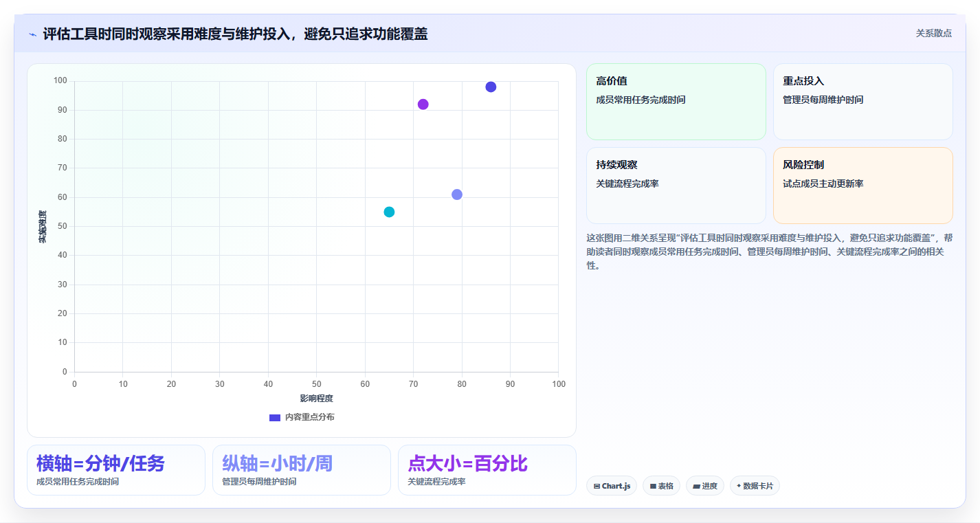Open the 重点投入 card
This screenshot has width=980, height=523.
click(862, 102)
